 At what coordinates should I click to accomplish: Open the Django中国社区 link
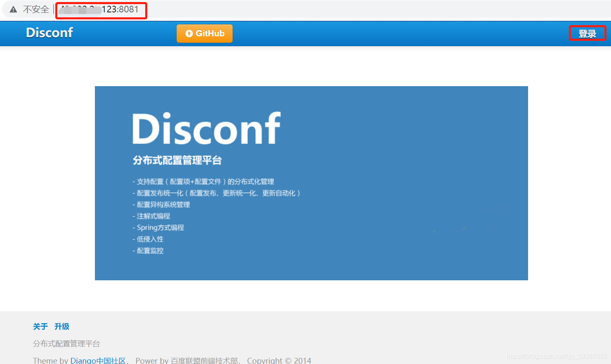tap(98, 360)
